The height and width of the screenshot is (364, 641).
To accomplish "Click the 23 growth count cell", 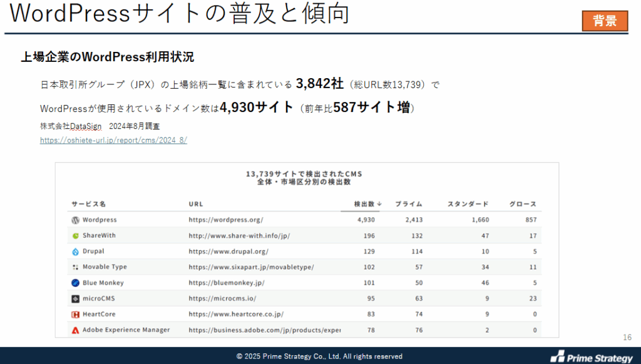I will tap(533, 298).
